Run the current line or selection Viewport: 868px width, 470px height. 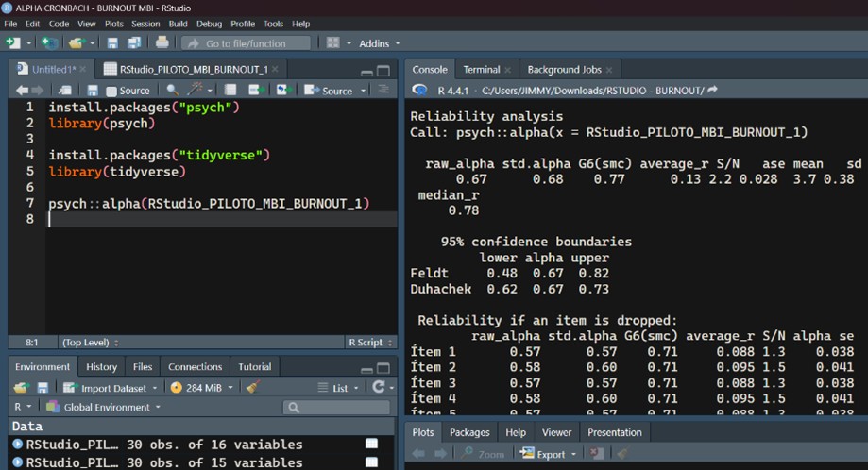pos(255,90)
